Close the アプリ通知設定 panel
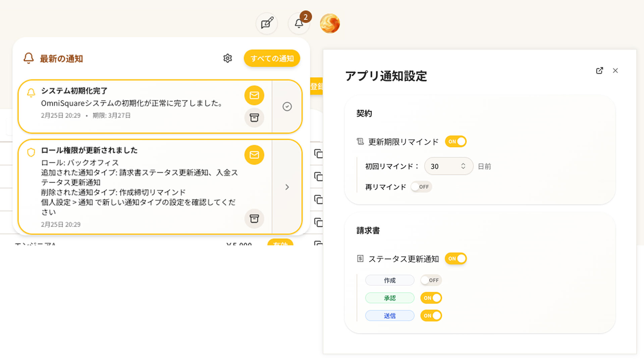 coord(615,71)
